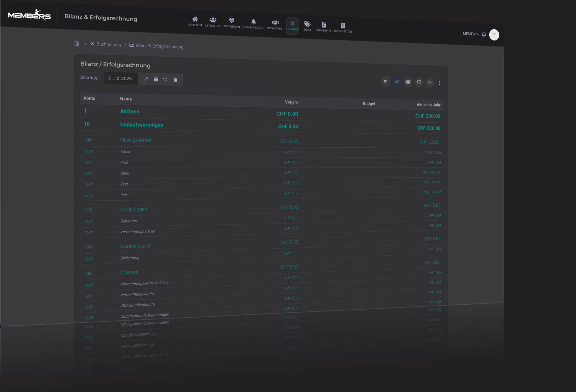Image resolution: width=576 pixels, height=392 pixels.
Task: Open the Übersicht home navigation icon
Action: [195, 21]
